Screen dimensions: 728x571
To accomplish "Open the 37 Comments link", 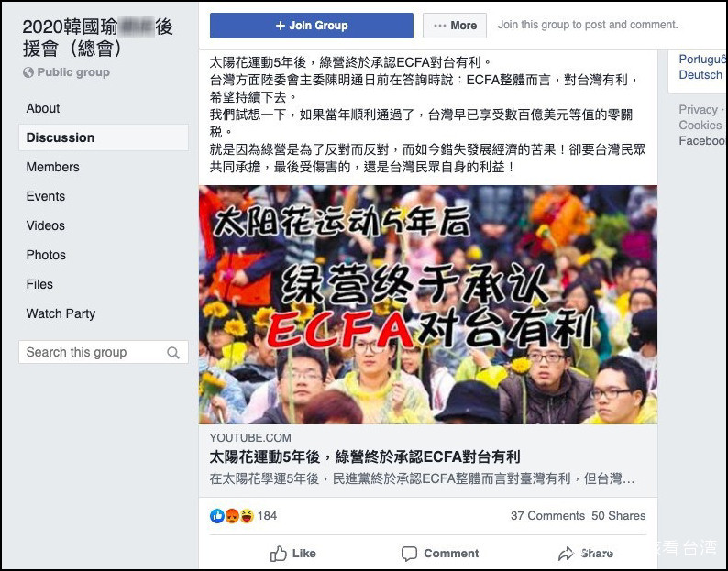I will click(x=547, y=516).
